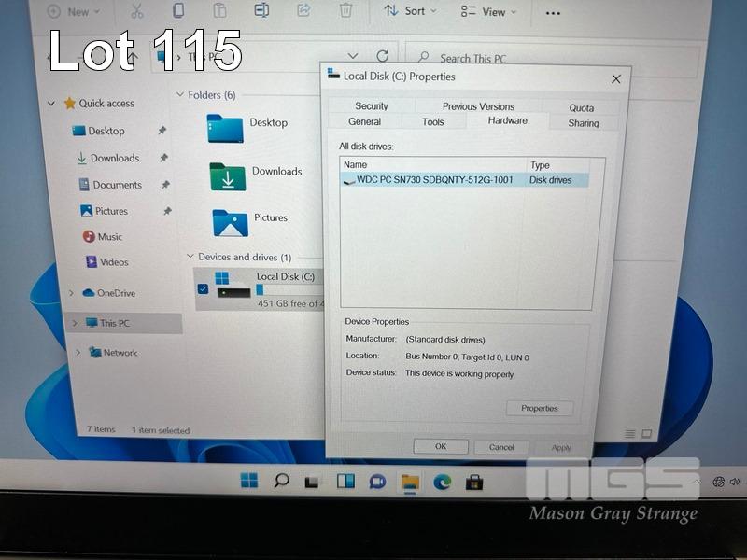This screenshot has height=560, width=747.
Task: Click the Delete trash icon in toolbar
Action: pyautogui.click(x=345, y=11)
